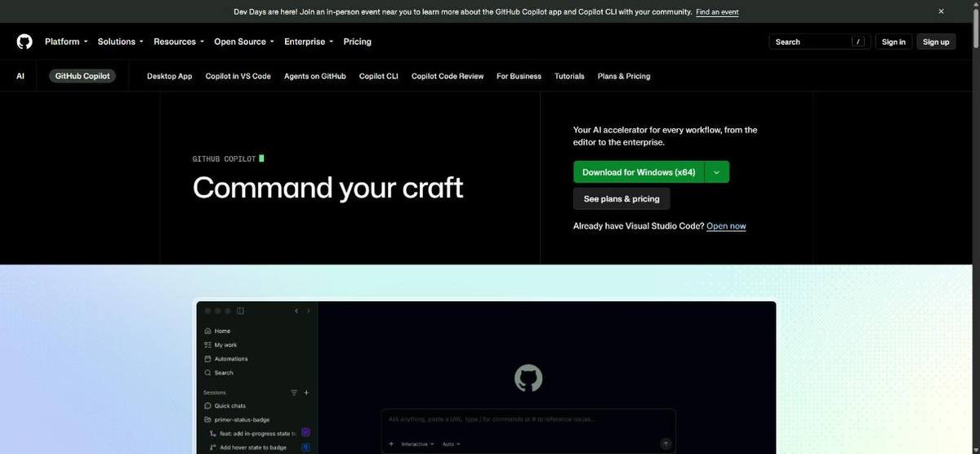Dismiss the Dev Days announcement banner
Screen dimensions: 980x454
click(x=941, y=11)
